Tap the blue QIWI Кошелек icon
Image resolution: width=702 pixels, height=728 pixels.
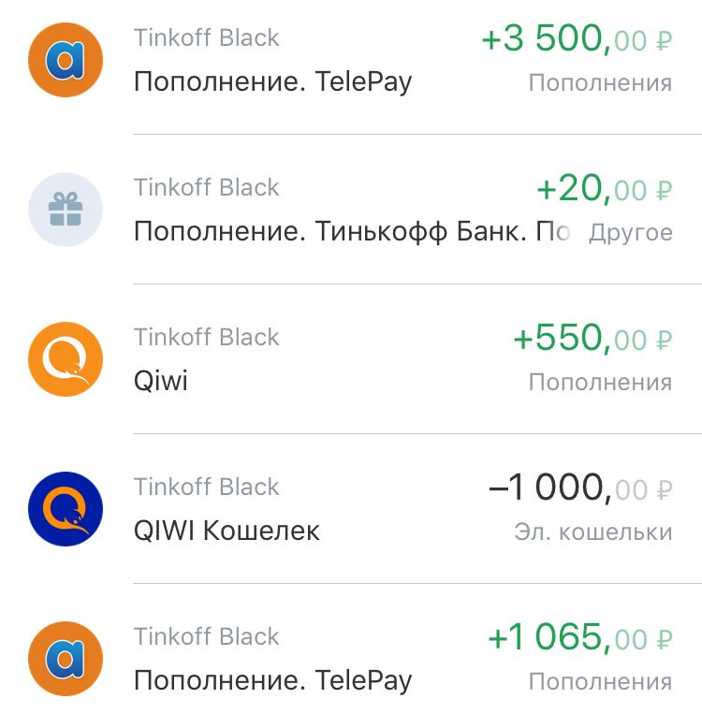click(66, 509)
